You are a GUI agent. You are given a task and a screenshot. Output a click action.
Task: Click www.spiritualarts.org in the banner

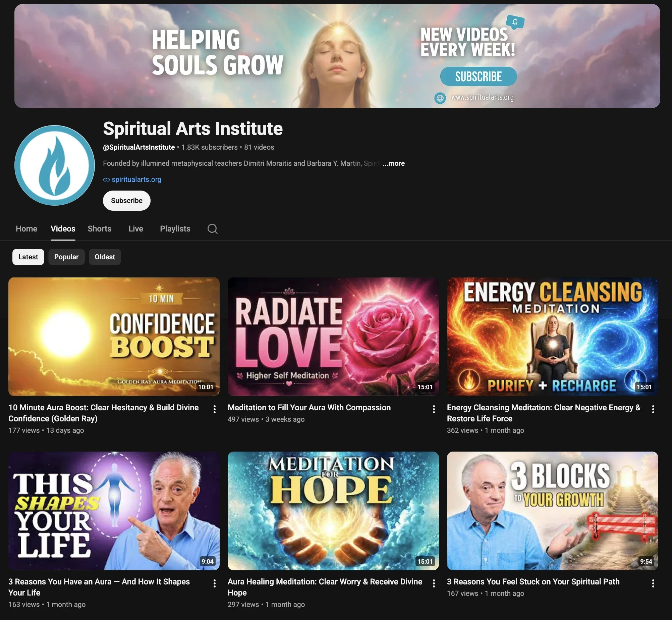(482, 97)
